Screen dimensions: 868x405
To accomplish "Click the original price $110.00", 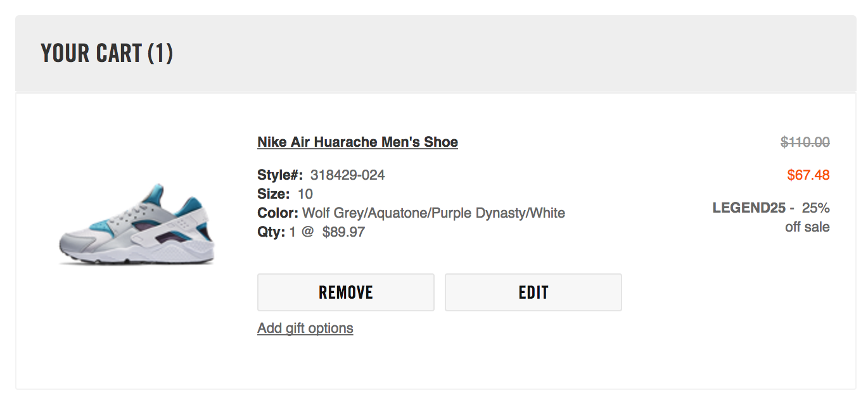I will (805, 142).
